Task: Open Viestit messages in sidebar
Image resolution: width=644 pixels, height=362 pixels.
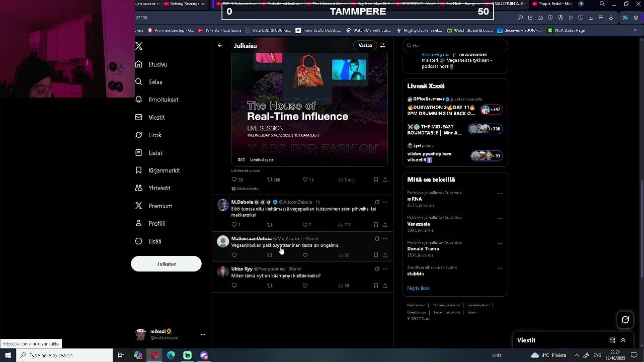Action: pos(150,117)
